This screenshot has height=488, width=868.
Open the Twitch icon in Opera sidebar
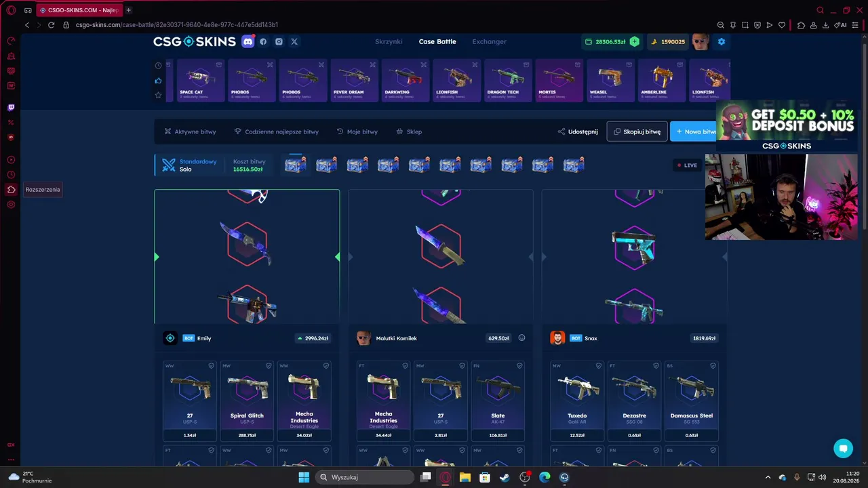click(11, 107)
